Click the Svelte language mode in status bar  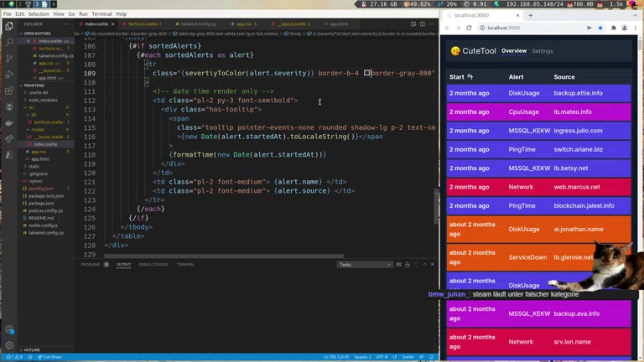point(408,357)
